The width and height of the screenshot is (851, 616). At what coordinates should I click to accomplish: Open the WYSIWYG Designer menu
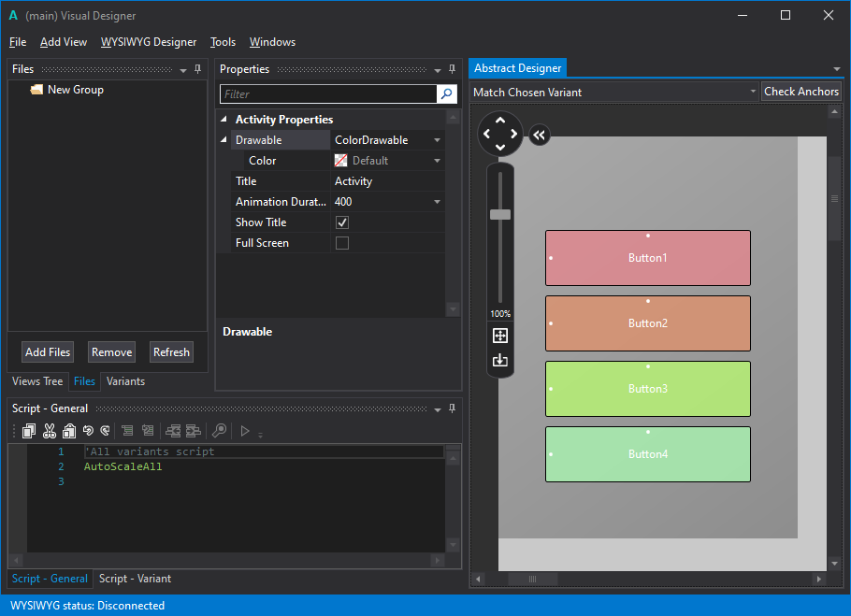tap(148, 42)
